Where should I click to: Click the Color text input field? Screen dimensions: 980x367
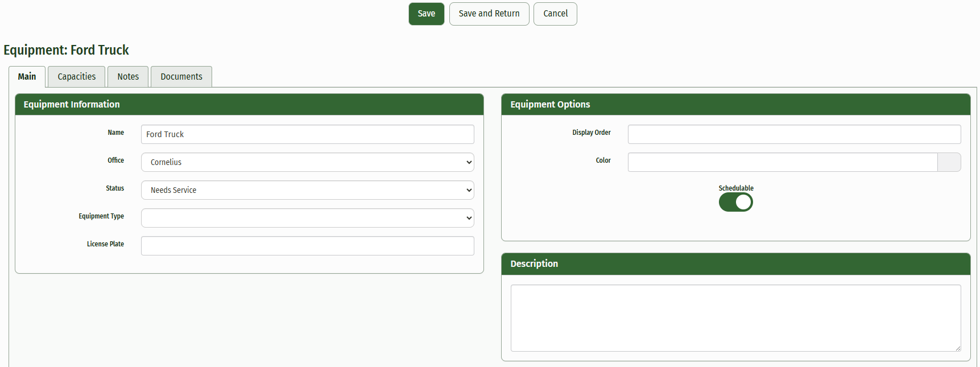(782, 162)
